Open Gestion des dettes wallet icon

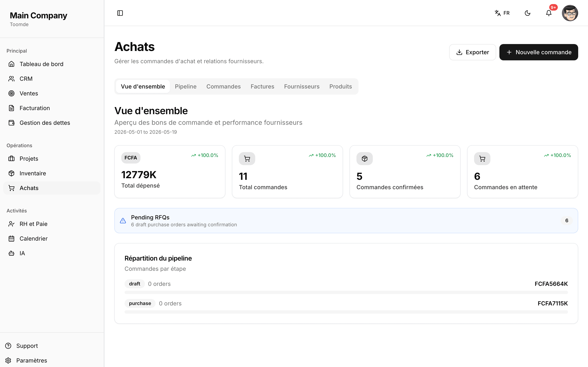tap(11, 123)
